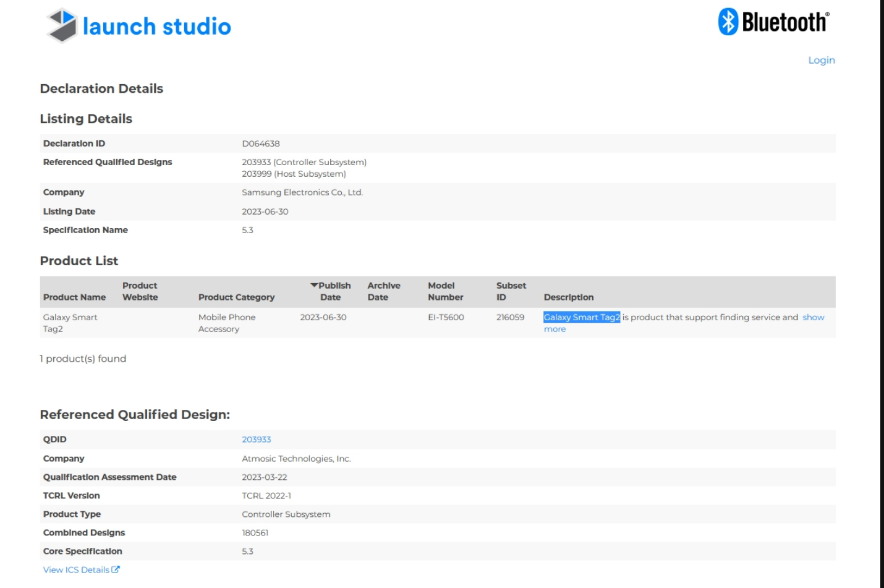This screenshot has width=884, height=588.
Task: Click the Product Website column header
Action: coord(140,291)
